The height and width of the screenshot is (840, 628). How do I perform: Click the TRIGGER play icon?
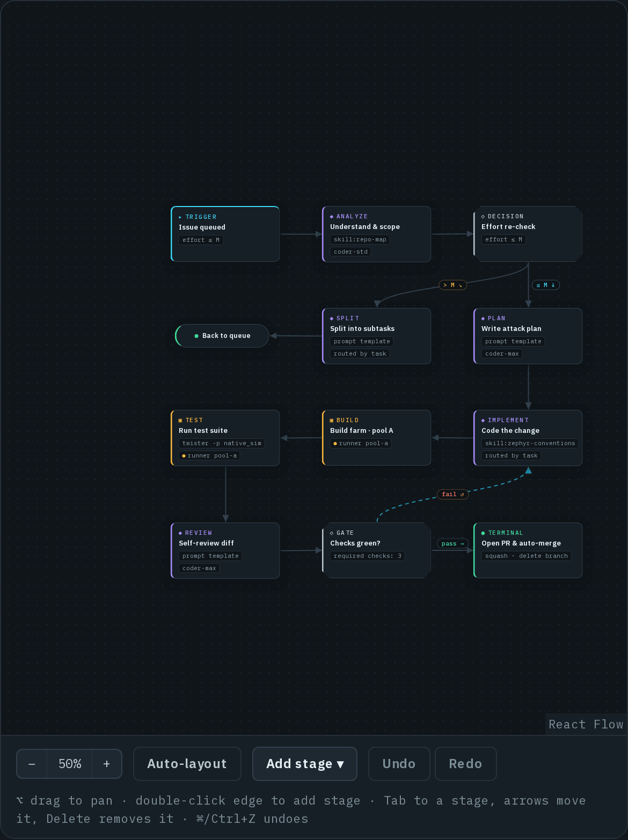click(x=180, y=217)
